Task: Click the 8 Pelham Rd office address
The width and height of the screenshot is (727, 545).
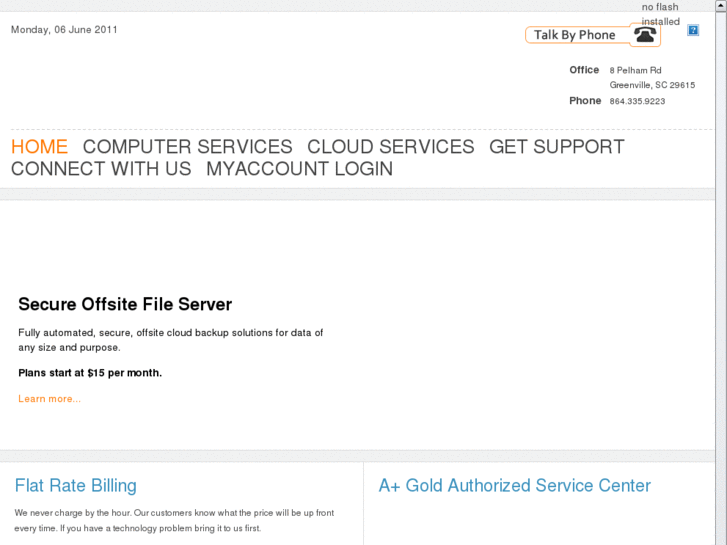Action: coord(635,70)
